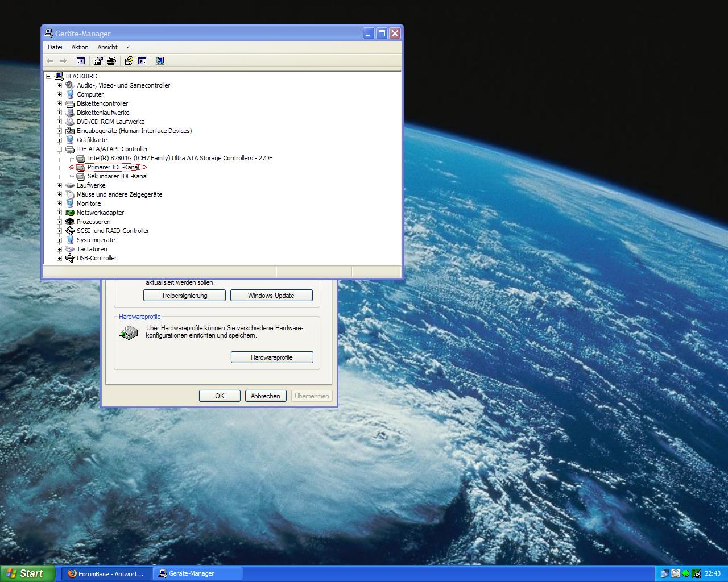Expand the Netzwerkadapter category
728x582 pixels.
59,213
